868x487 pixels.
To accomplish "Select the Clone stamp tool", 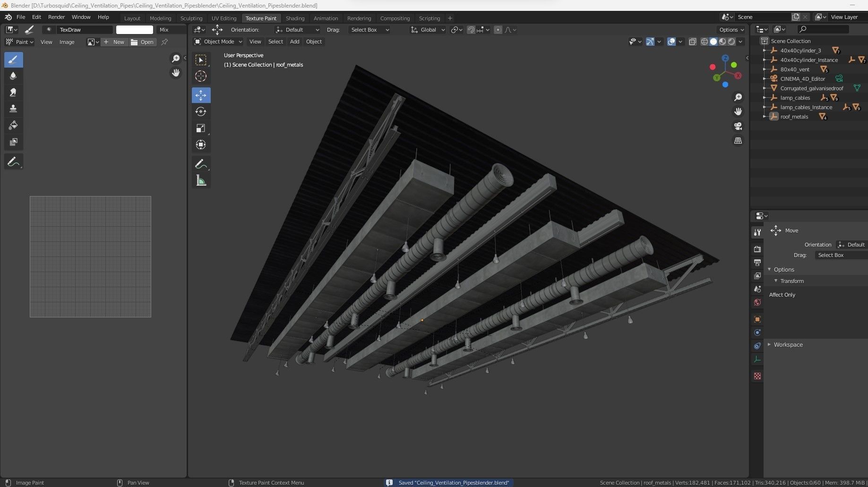I will 13,109.
